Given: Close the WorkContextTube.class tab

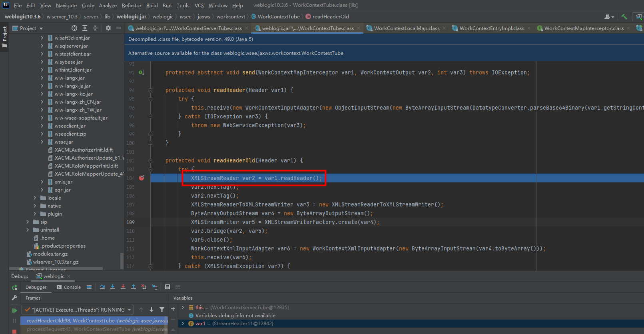Looking at the screenshot, I should 359,28.
